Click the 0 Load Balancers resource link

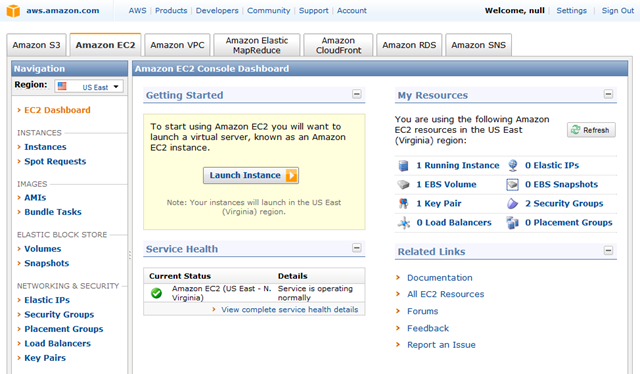pos(454,223)
